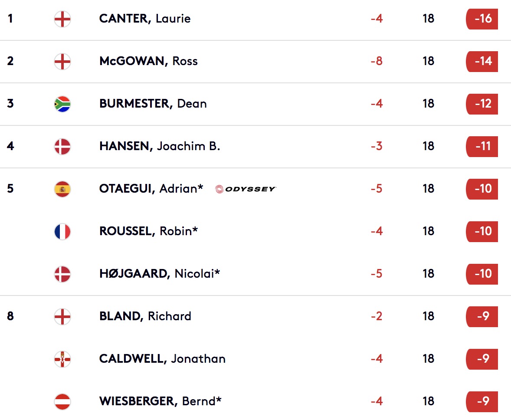511x420 pixels.
Task: Click McGowan's -14 total score badge
Action: click(x=482, y=61)
